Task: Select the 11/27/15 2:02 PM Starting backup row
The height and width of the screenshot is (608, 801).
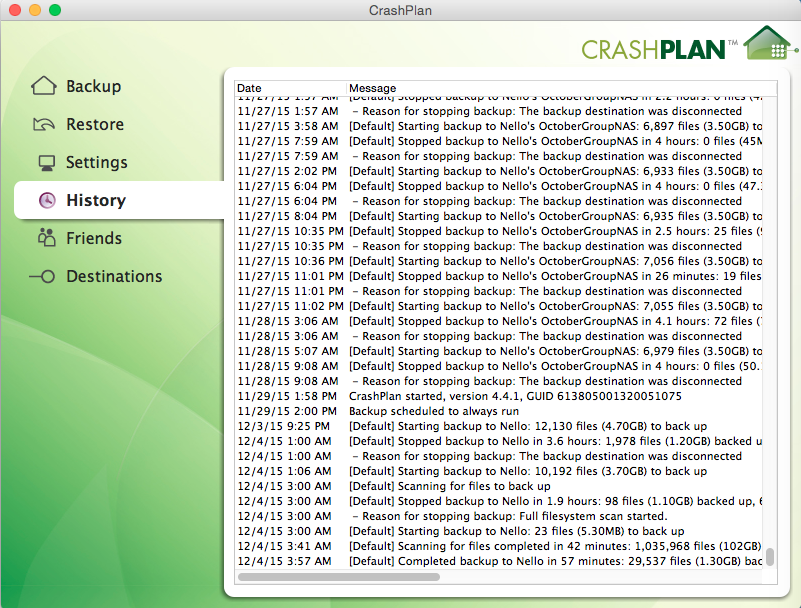Action: point(499,171)
